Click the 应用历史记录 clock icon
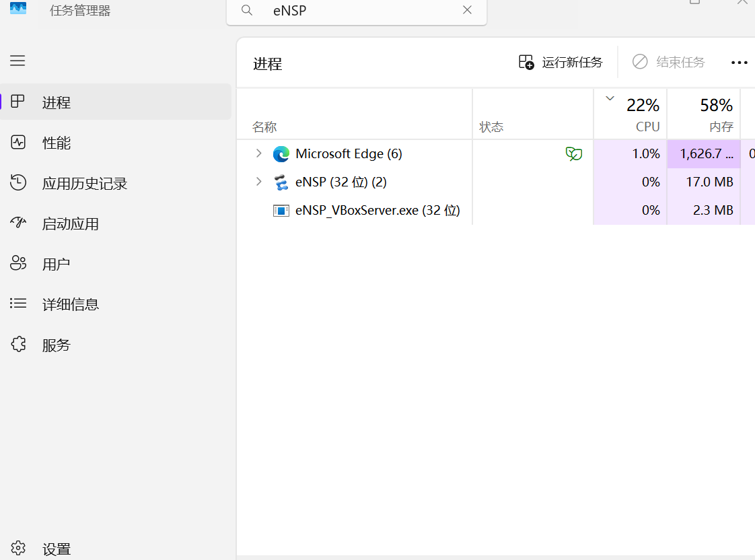This screenshot has height=560, width=755. tap(18, 182)
